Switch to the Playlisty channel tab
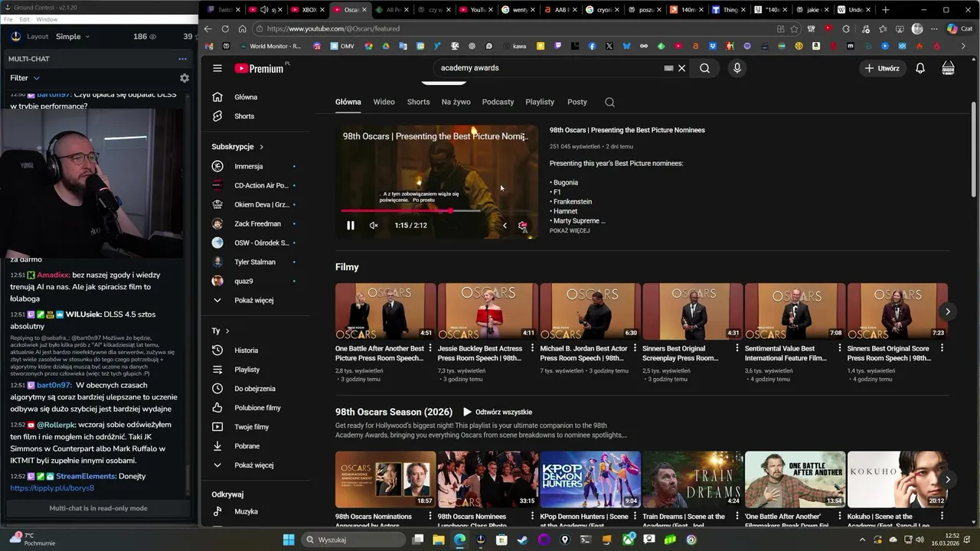The height and width of the screenshot is (551, 980). click(x=540, y=102)
